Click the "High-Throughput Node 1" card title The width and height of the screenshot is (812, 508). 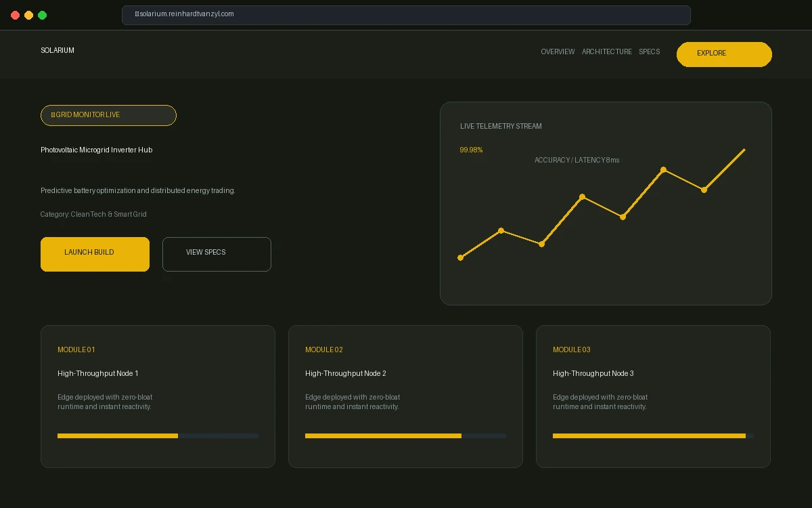tap(97, 374)
